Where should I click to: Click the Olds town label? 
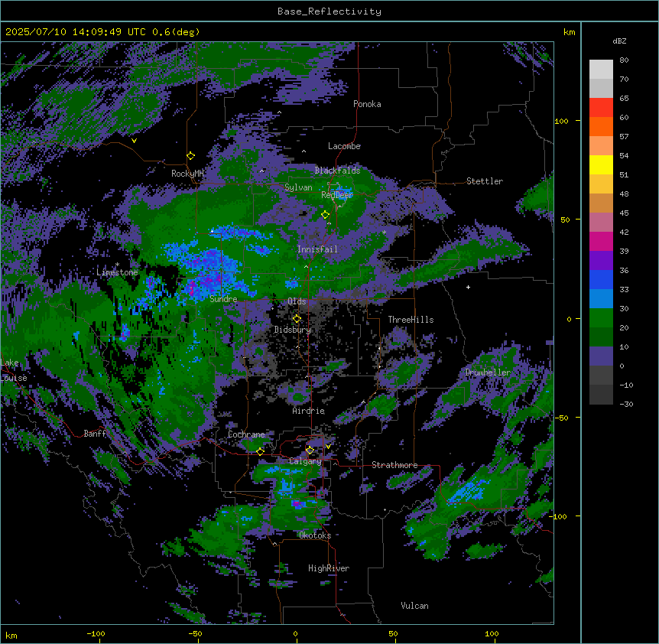(297, 301)
